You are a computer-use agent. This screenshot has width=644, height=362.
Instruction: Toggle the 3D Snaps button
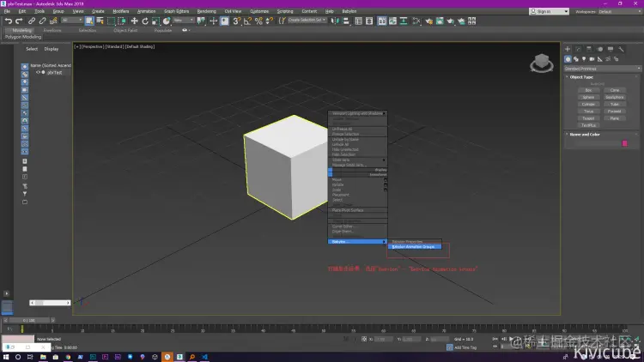(237, 21)
